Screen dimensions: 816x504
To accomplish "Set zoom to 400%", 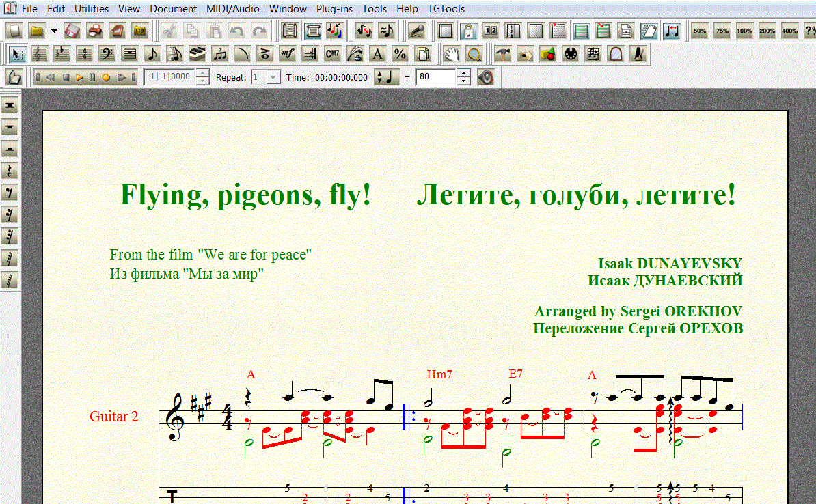I will tap(789, 31).
